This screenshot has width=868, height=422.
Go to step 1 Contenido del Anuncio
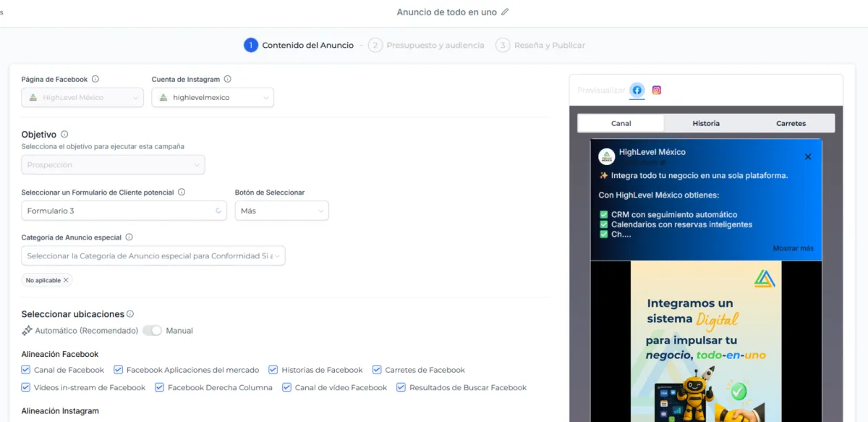pyautogui.click(x=299, y=45)
